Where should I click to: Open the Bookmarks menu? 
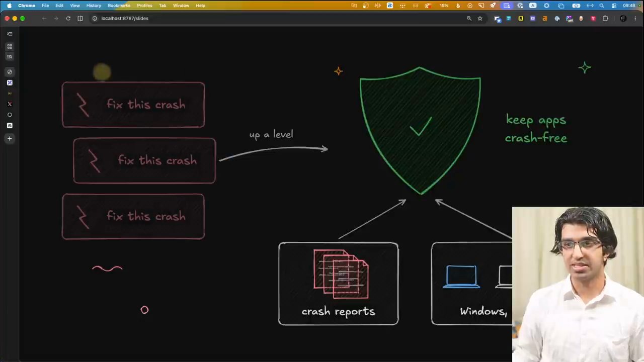click(119, 6)
